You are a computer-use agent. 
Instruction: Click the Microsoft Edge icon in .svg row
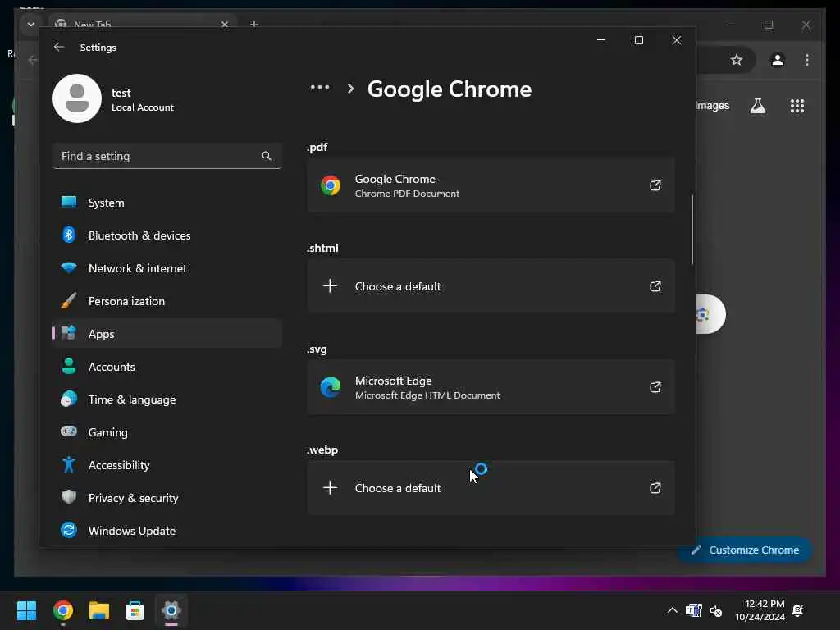(331, 387)
